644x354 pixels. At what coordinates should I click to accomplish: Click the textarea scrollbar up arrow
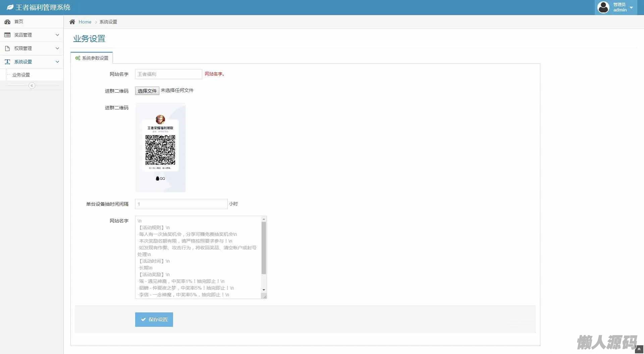click(x=264, y=219)
